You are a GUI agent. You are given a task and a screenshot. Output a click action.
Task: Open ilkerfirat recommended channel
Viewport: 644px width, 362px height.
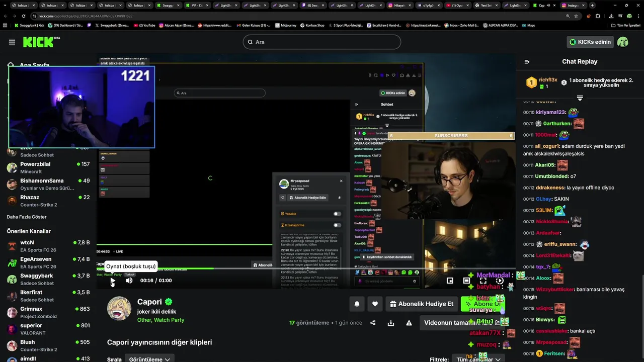coord(48,296)
